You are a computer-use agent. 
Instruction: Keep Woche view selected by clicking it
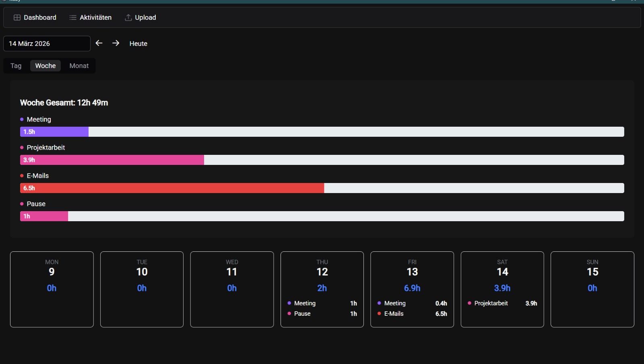45,66
